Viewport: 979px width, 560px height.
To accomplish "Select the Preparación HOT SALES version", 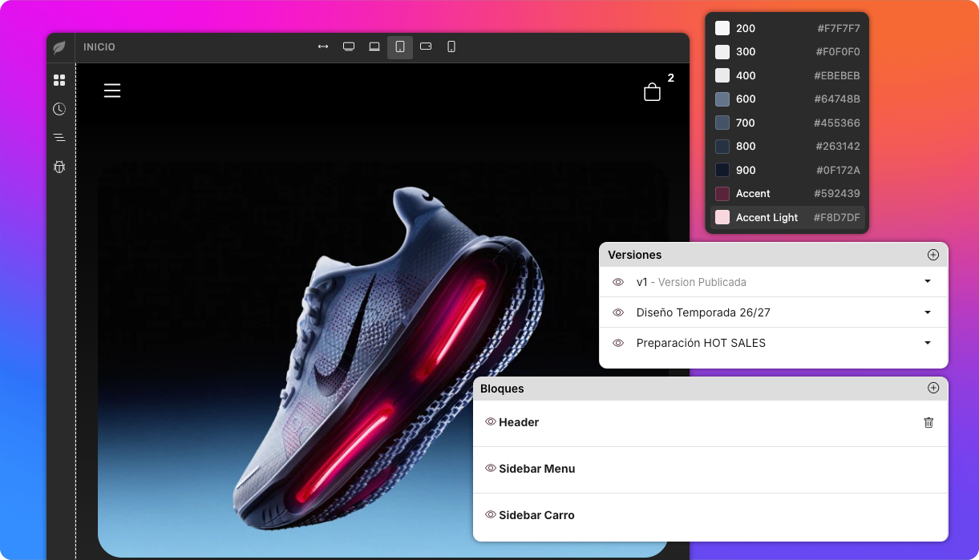I will (774, 343).
